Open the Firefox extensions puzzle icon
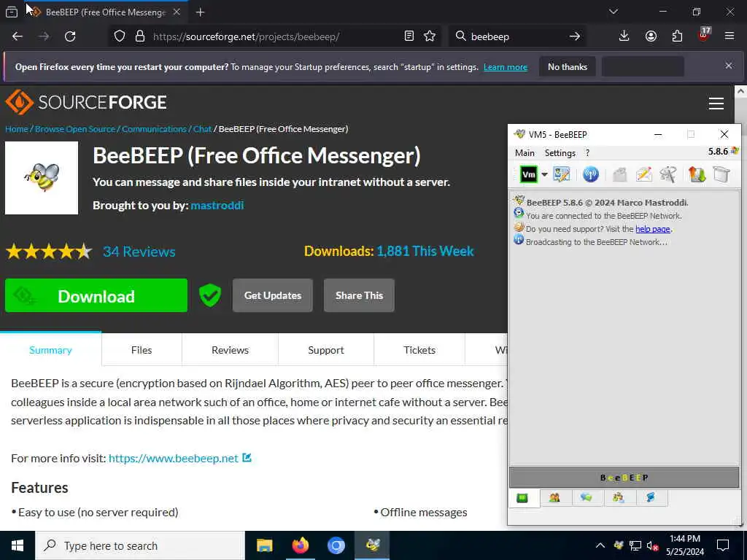 (677, 36)
